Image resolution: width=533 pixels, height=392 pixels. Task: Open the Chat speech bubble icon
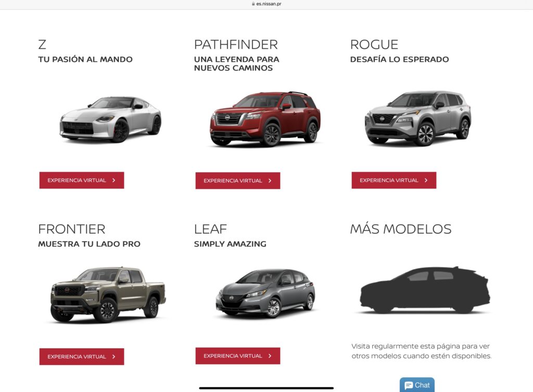click(409, 385)
